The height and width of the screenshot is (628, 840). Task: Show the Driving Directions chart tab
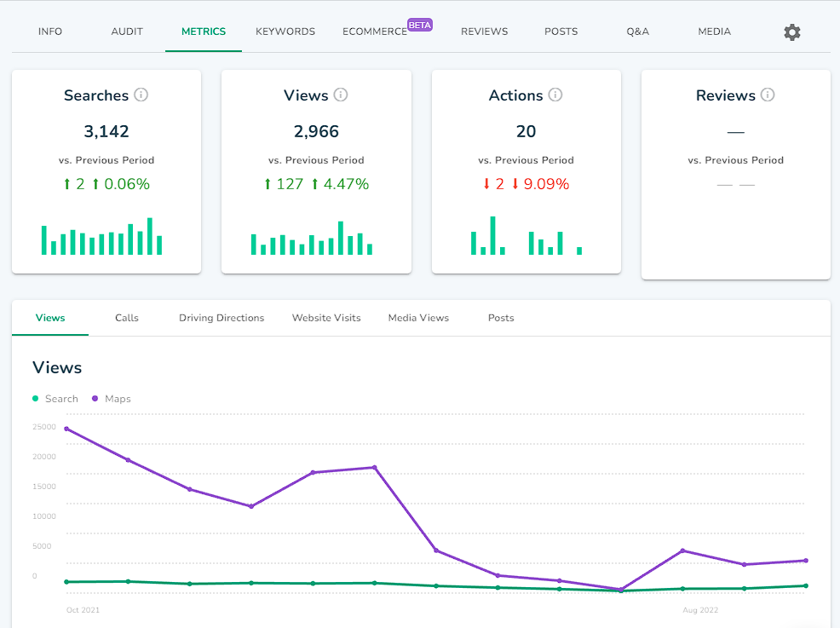point(222,318)
